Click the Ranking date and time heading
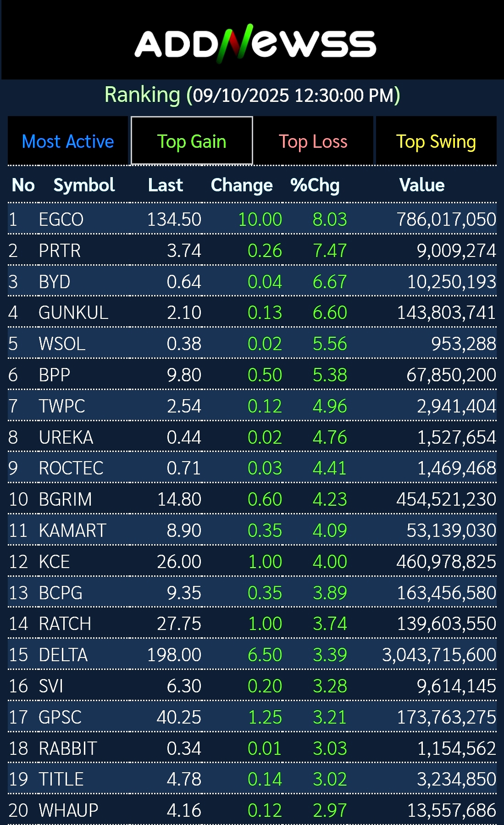Viewport: 504px width, 825px height. tap(252, 95)
